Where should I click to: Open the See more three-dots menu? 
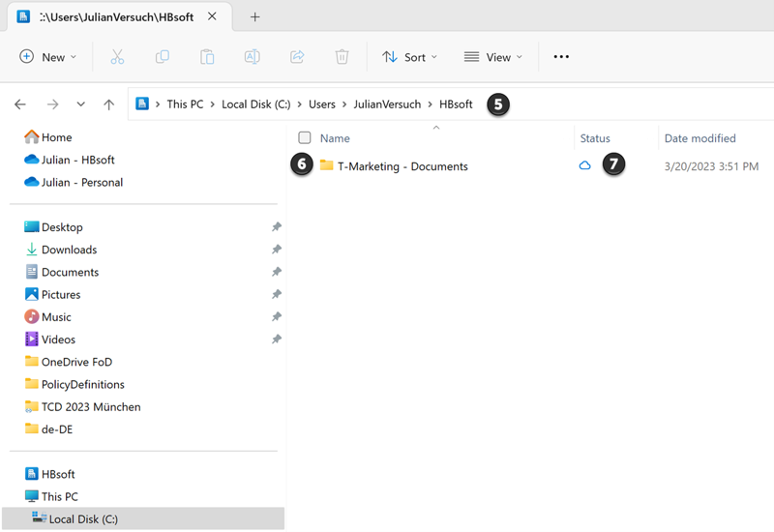click(x=561, y=57)
